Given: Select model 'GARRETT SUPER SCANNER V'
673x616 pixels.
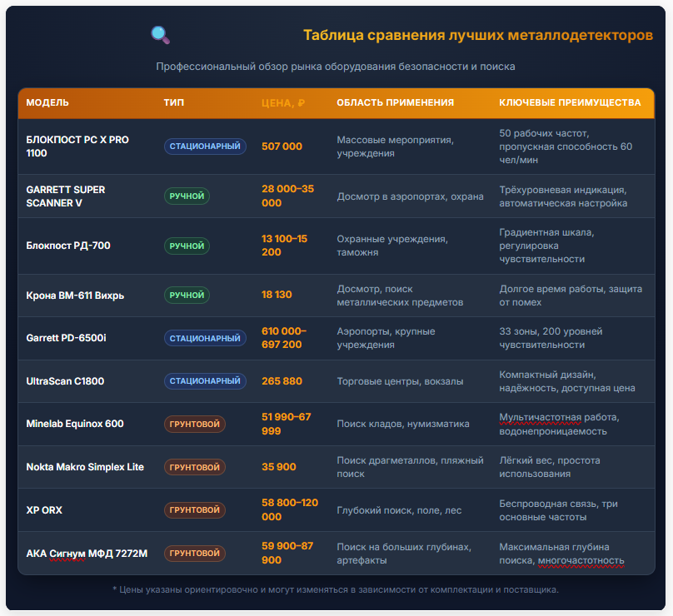Looking at the screenshot, I should [x=66, y=196].
